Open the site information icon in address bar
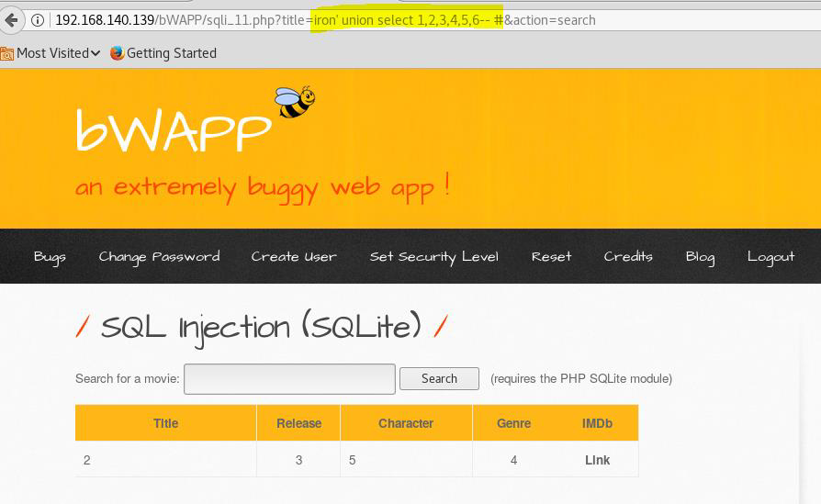The width and height of the screenshot is (821, 504). point(37,20)
